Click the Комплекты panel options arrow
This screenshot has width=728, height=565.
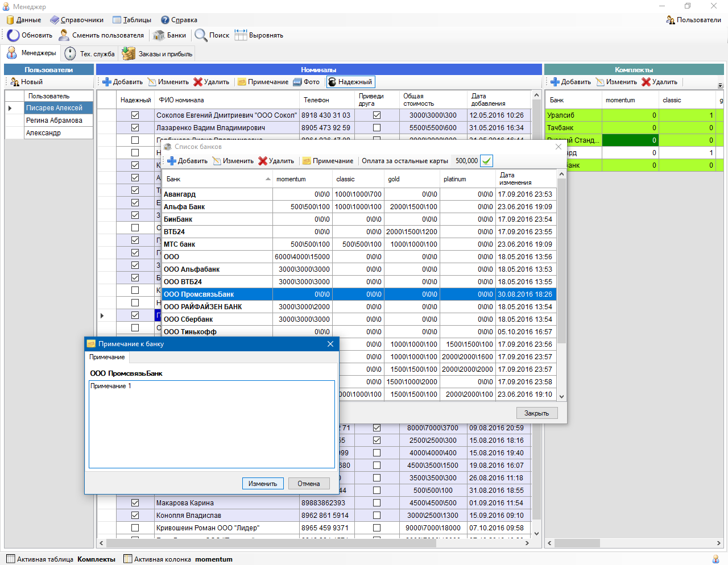(x=720, y=86)
